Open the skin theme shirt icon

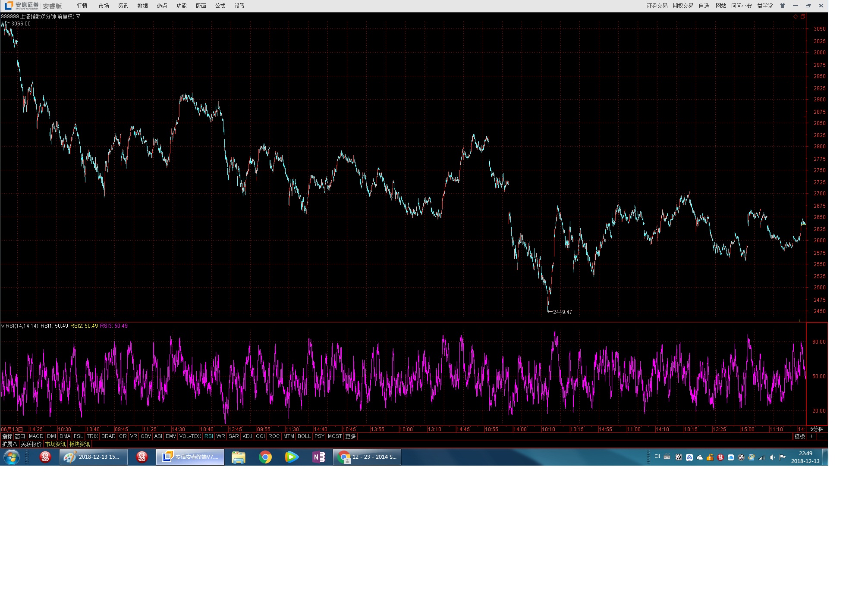tap(783, 6)
